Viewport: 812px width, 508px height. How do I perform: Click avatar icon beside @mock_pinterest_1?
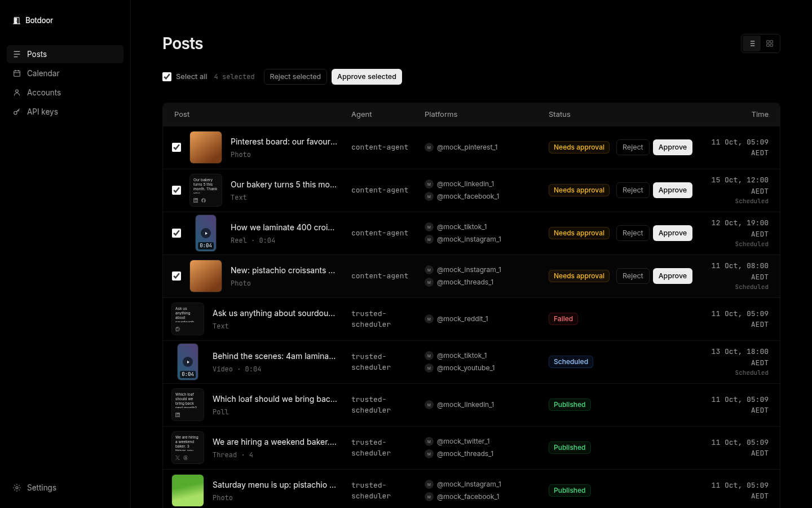pos(429,147)
